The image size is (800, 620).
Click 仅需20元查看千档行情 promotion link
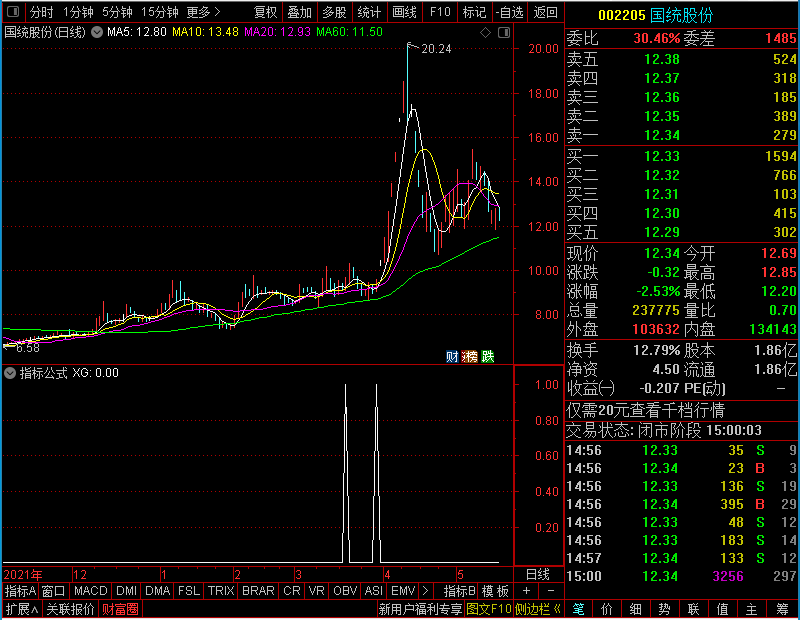tap(645, 410)
